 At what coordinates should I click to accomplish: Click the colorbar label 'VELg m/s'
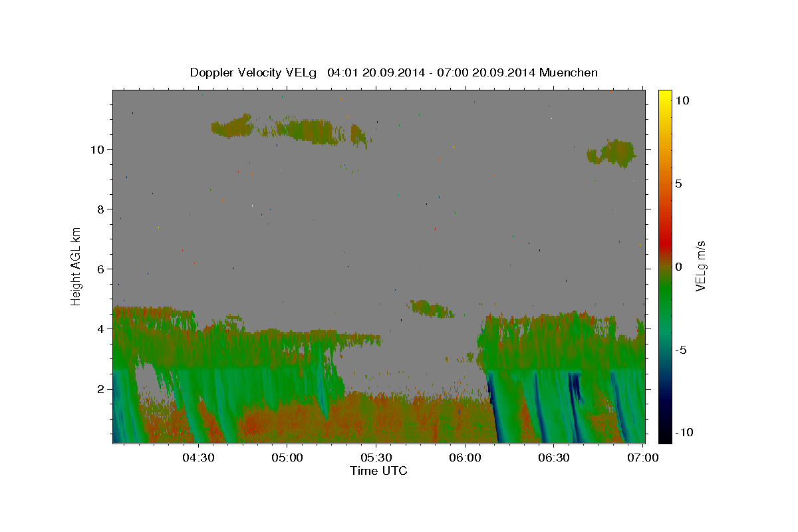[x=700, y=266]
